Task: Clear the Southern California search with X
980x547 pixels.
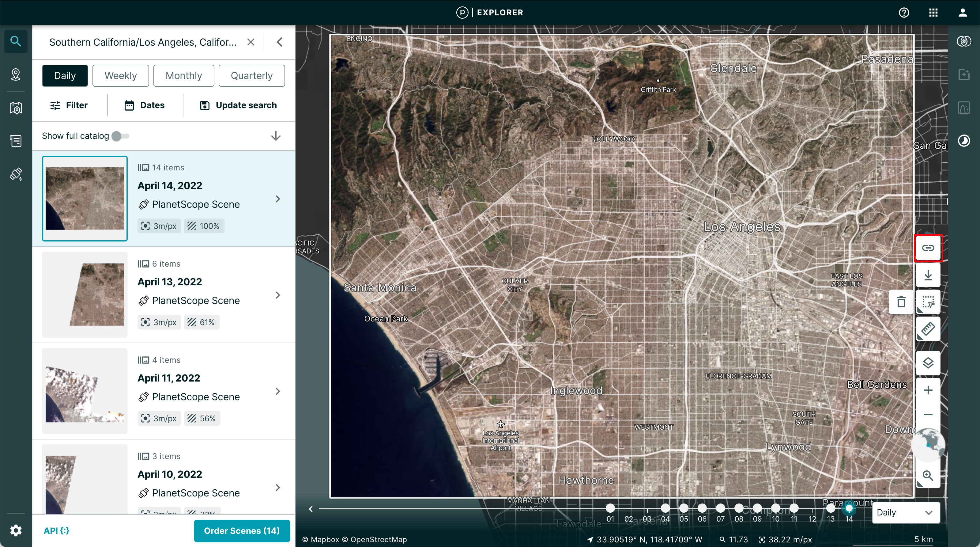Action: (251, 42)
